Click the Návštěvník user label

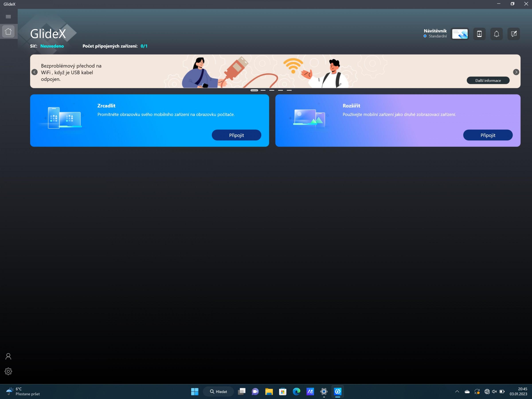pos(435,31)
